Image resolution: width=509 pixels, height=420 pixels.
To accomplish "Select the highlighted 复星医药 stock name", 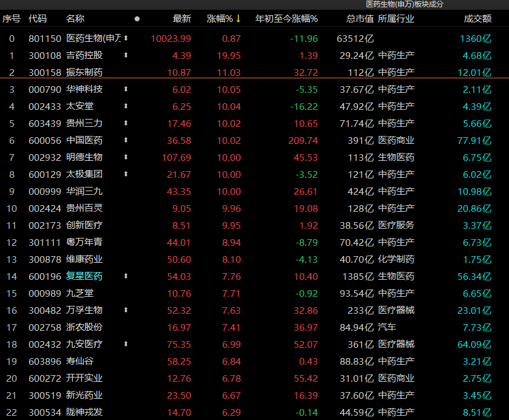I will pos(84,276).
